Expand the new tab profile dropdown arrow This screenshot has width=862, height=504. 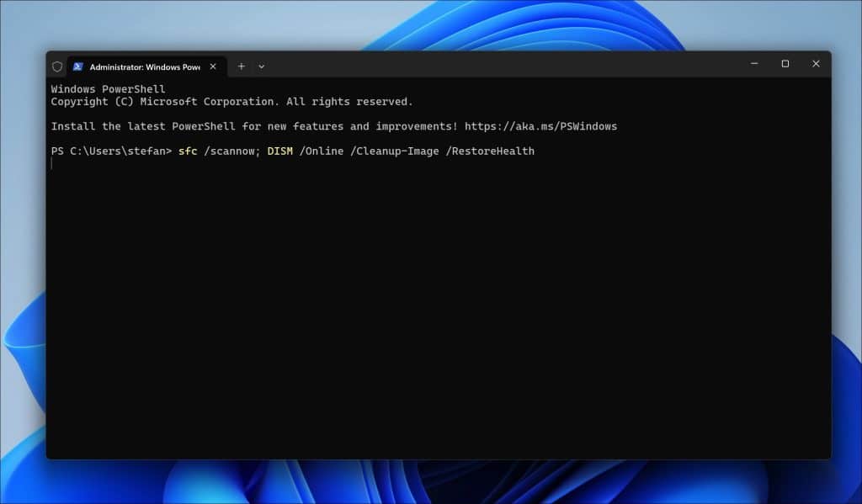[262, 66]
